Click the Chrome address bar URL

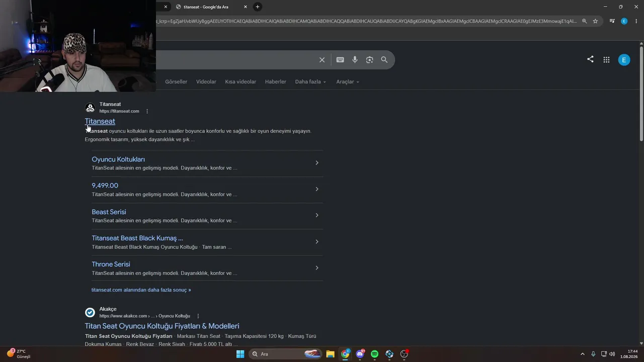tap(366, 21)
